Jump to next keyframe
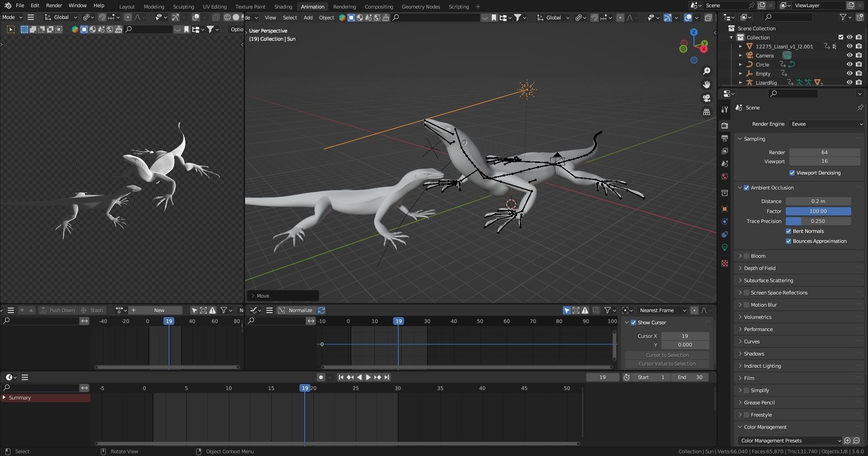The image size is (868, 456). (377, 377)
